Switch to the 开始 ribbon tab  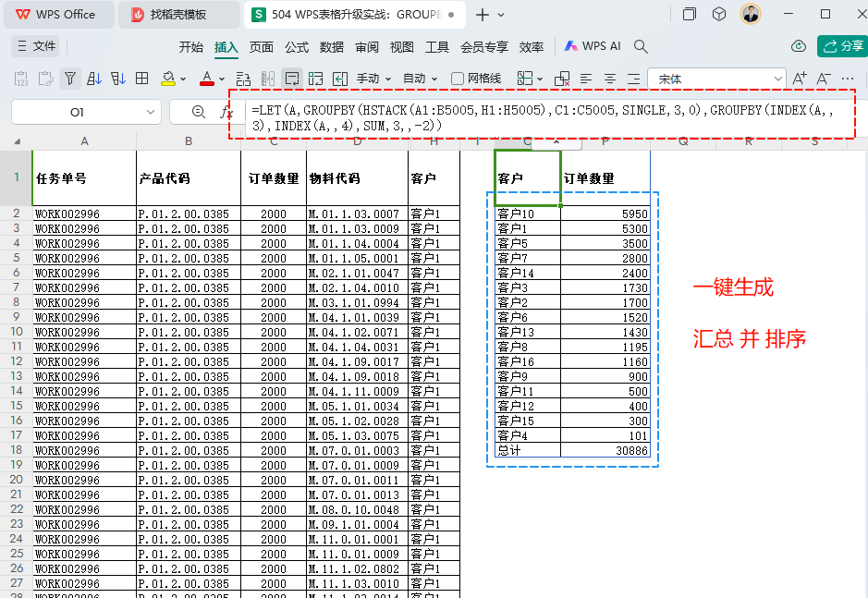coord(191,47)
